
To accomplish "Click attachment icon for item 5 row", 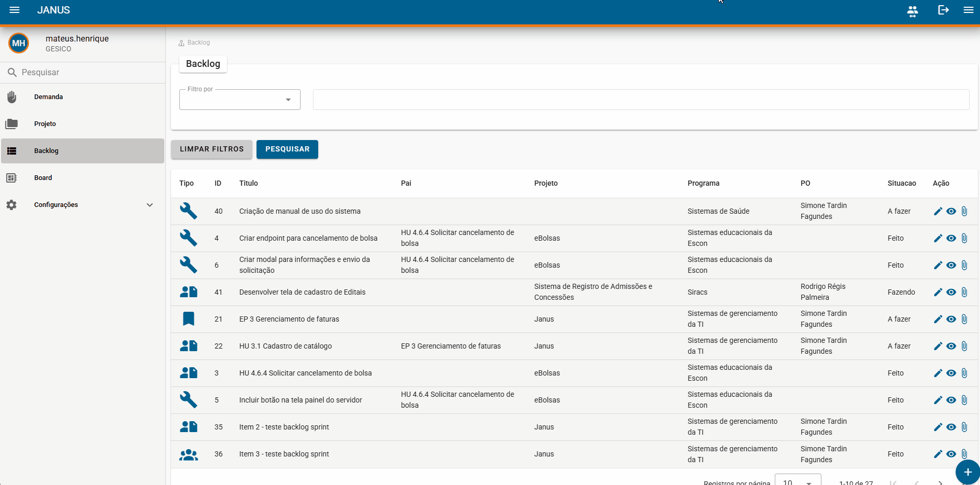I will 964,400.
